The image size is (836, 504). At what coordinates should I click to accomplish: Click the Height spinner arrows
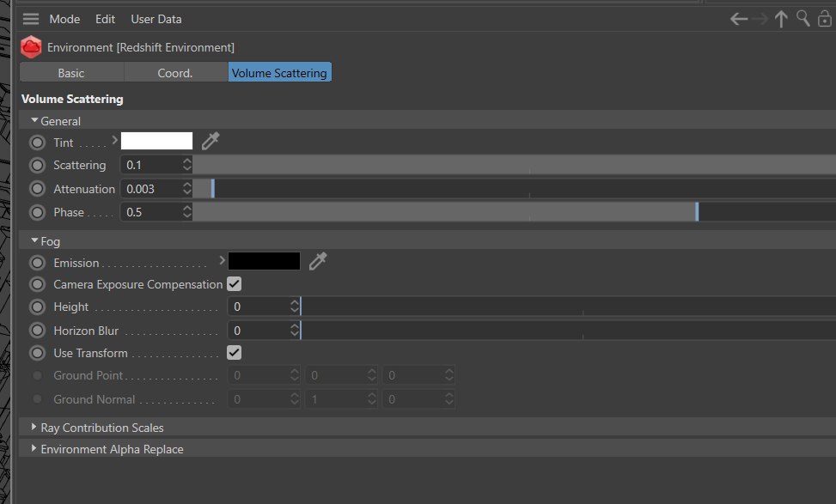pyautogui.click(x=295, y=307)
